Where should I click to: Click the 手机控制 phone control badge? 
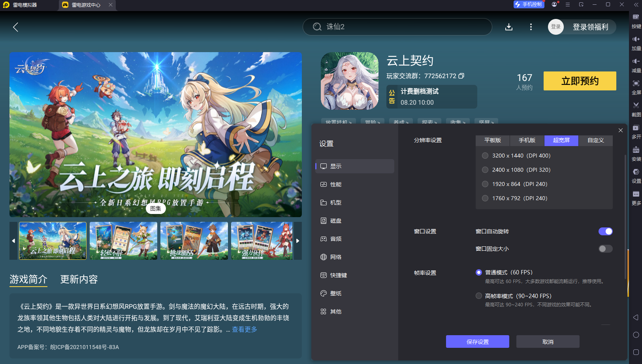529,4
